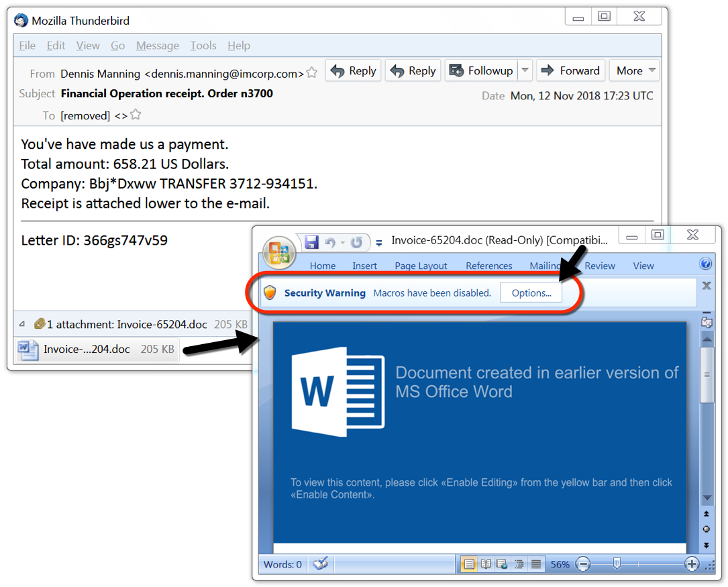Zoom out with the minus button in Word
Viewport: 728px width, 587px height.
pyautogui.click(x=582, y=564)
